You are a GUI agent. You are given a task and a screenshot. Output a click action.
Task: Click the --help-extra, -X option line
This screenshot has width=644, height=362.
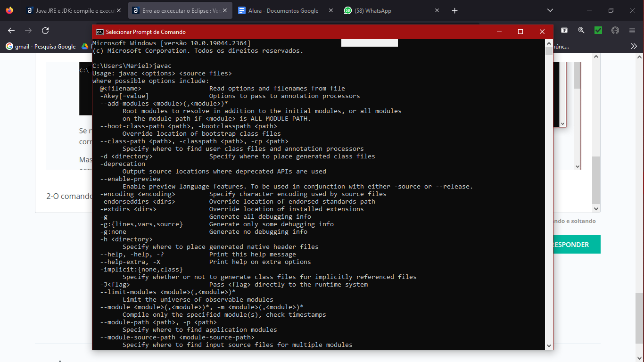[x=206, y=262]
